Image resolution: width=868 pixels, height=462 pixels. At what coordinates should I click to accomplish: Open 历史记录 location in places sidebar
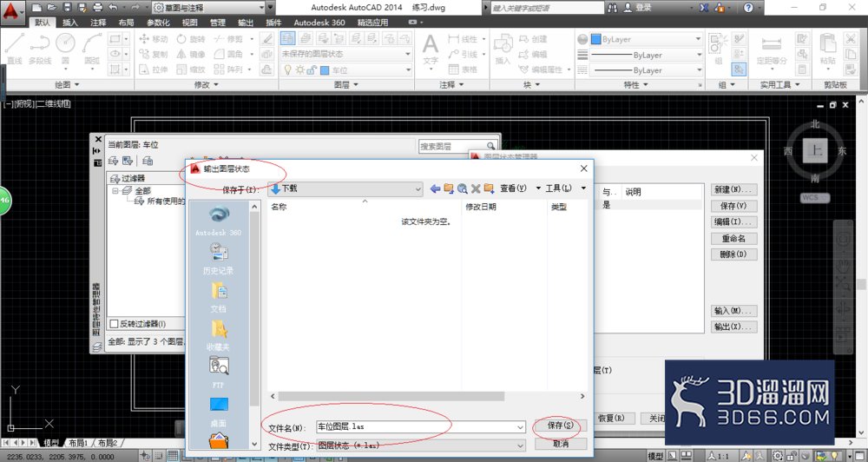(x=219, y=259)
